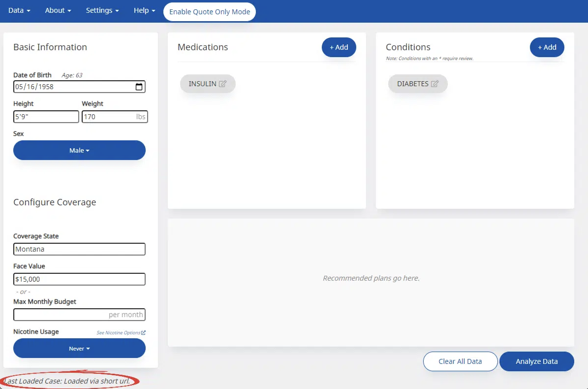Click the DIABETES edit pencil icon
The height and width of the screenshot is (389, 588).
[434, 84]
